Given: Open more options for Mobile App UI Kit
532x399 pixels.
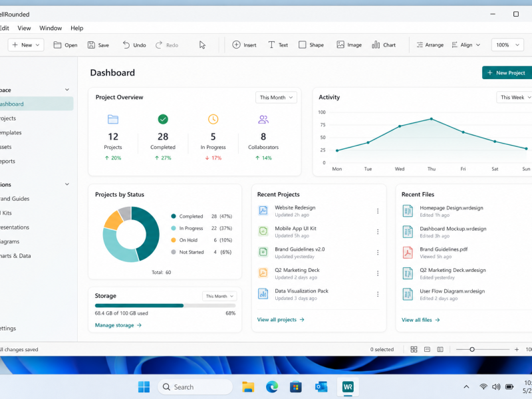Looking at the screenshot, I should pyautogui.click(x=378, y=231).
